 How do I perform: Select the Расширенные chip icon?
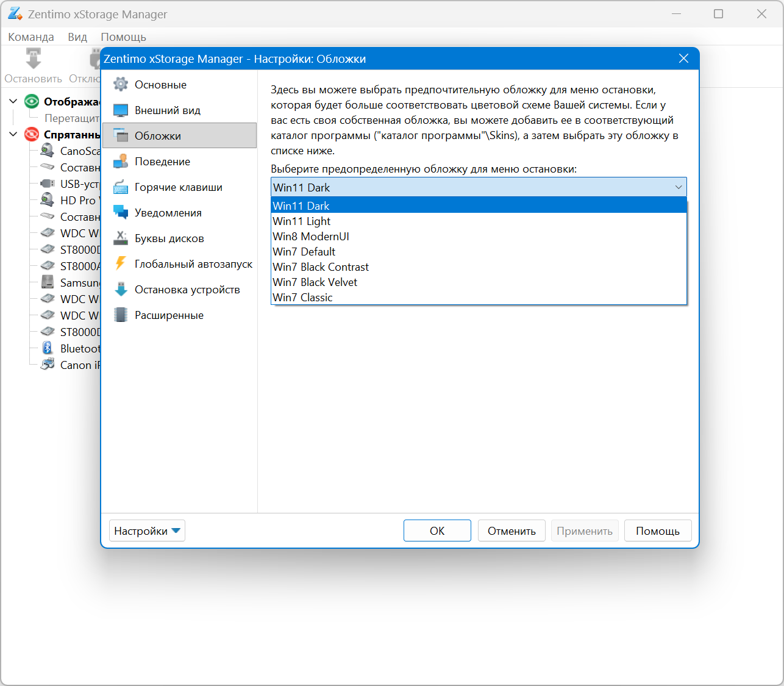click(x=121, y=315)
